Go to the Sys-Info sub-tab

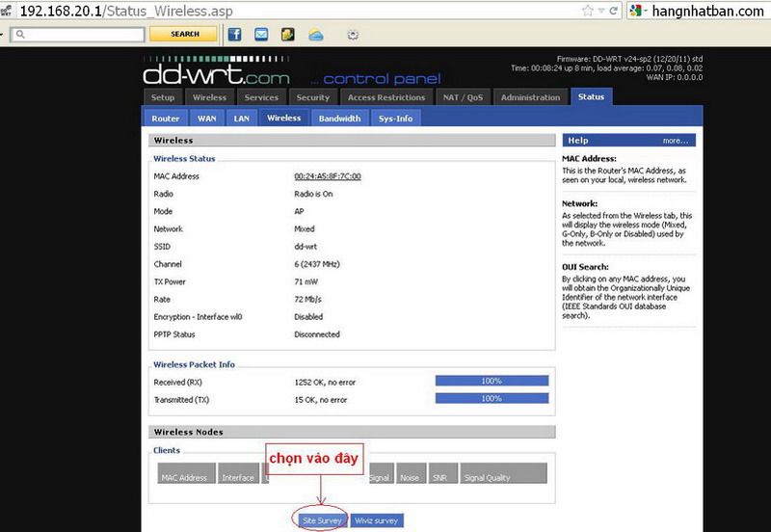(x=395, y=119)
